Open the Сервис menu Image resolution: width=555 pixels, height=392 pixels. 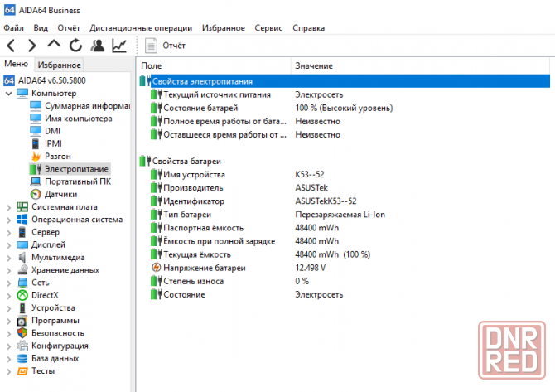[x=268, y=27]
